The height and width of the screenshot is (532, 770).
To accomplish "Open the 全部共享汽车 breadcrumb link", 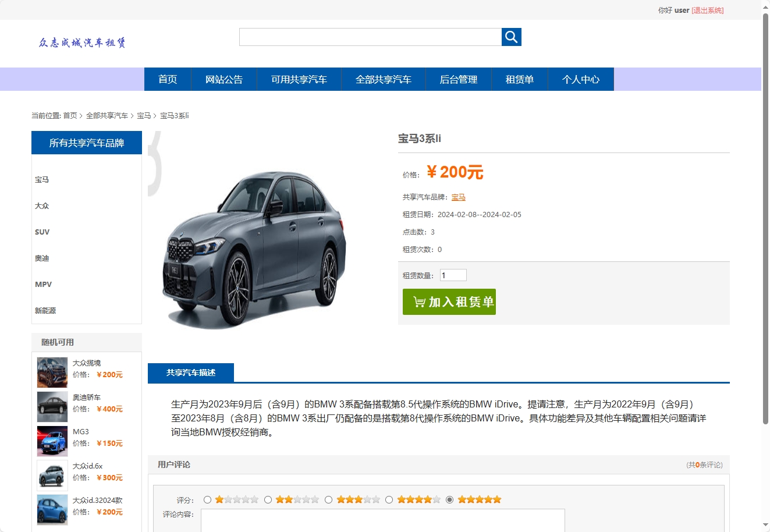I will pyautogui.click(x=106, y=115).
